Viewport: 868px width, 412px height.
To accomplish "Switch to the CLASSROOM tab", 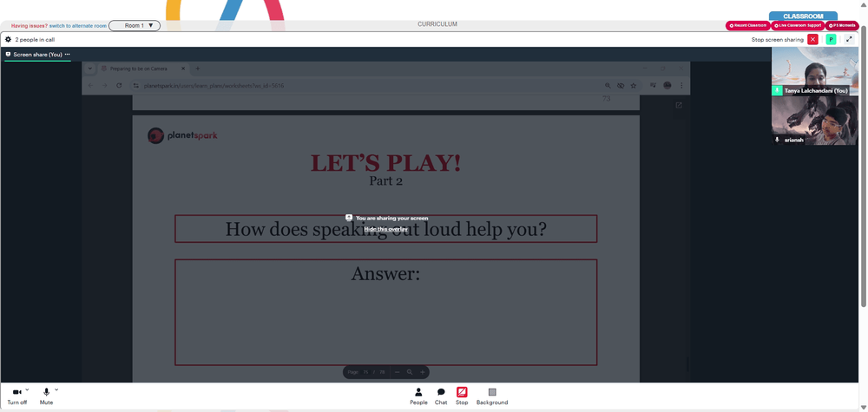I will [803, 16].
